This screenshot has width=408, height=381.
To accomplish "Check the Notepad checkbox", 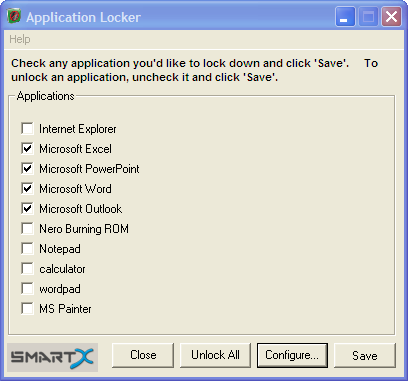I will (x=27, y=248).
